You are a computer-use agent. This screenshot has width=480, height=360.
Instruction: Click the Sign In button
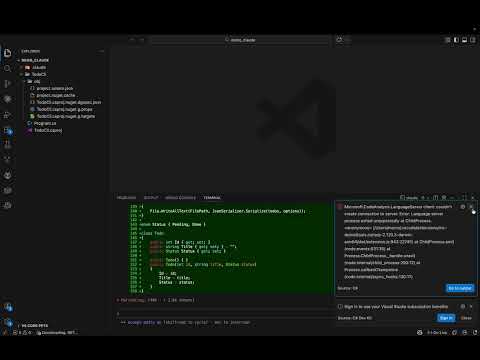pyautogui.click(x=446, y=318)
